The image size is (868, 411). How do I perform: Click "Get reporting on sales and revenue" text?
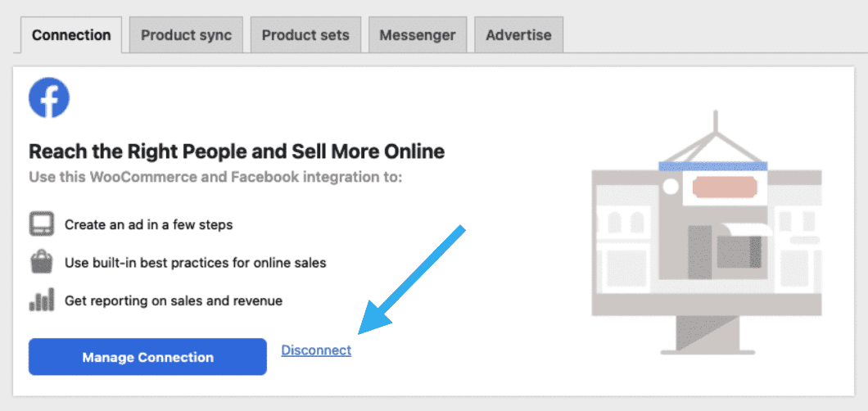click(174, 300)
